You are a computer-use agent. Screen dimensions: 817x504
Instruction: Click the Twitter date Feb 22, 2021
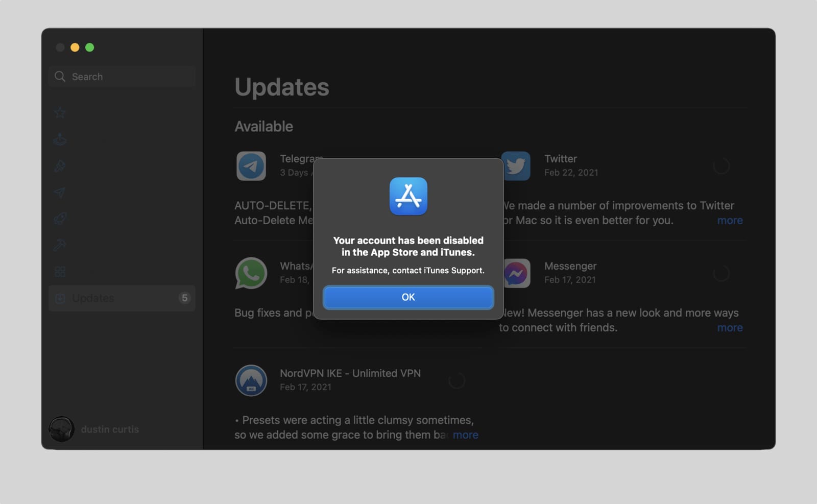pos(571,173)
